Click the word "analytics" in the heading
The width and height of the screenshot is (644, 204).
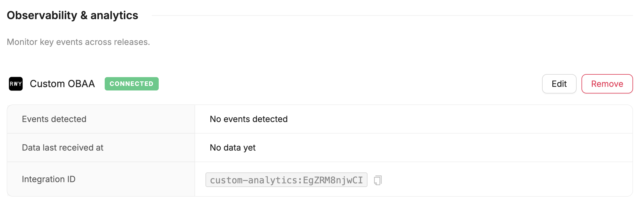(114, 15)
